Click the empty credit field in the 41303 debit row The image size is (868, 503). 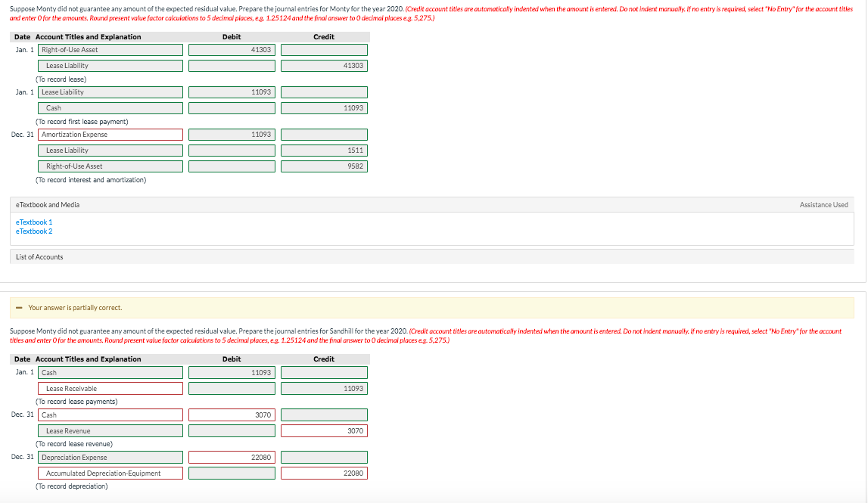click(x=324, y=50)
